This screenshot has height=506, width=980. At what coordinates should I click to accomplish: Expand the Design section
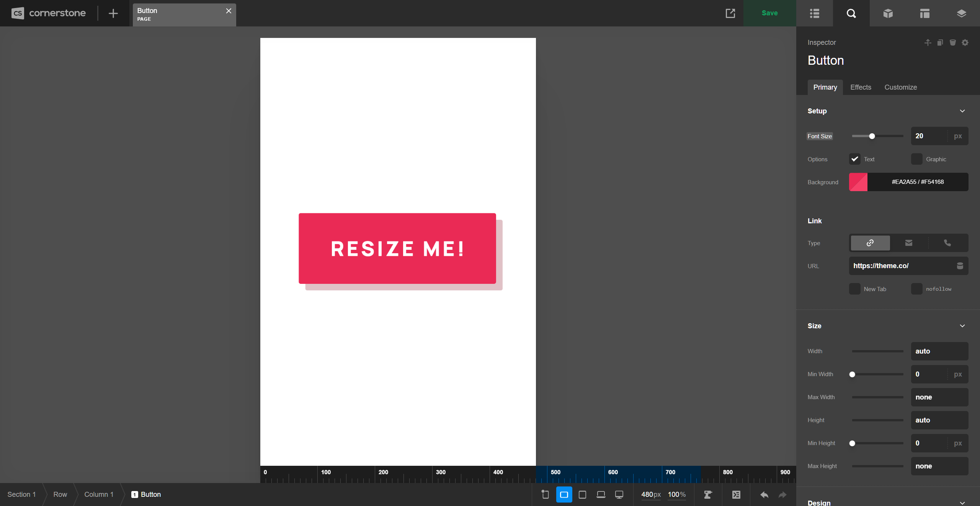point(962,503)
